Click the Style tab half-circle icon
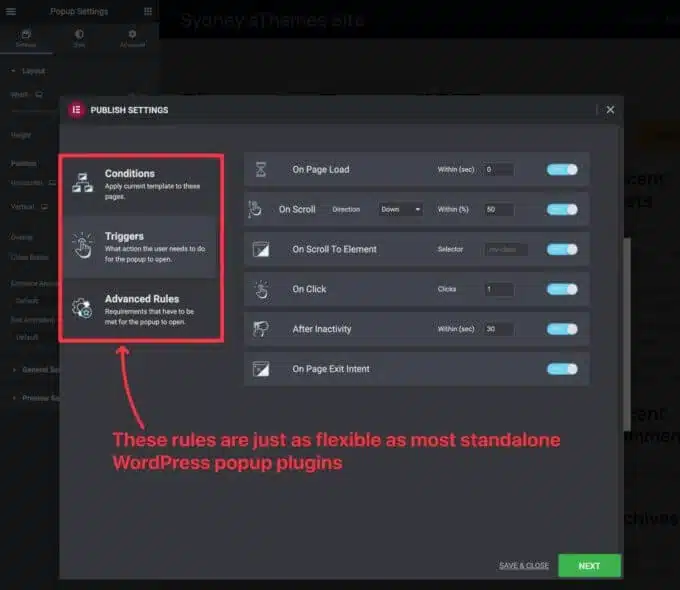Image resolution: width=680 pixels, height=590 pixels. tap(79, 34)
